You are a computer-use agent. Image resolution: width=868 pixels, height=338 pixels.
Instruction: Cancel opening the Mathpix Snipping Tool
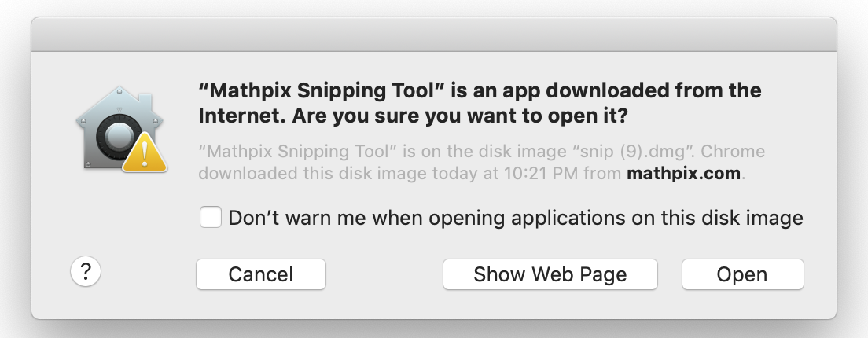point(261,274)
